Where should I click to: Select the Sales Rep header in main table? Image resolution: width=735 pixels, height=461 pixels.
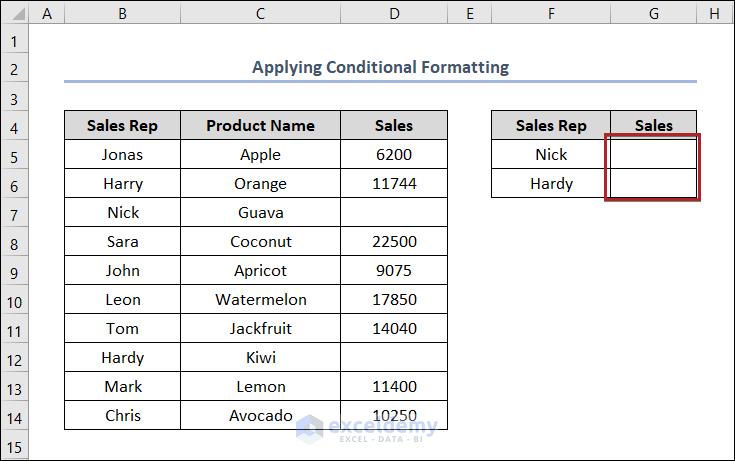122,126
